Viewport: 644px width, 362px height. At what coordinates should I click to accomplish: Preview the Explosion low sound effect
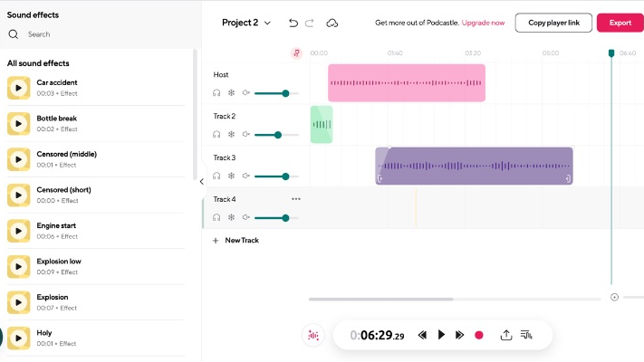pyautogui.click(x=19, y=266)
